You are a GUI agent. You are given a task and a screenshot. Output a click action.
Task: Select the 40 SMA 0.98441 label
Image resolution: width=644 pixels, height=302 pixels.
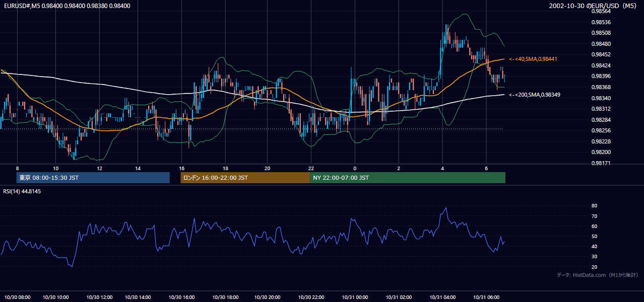(x=533, y=59)
